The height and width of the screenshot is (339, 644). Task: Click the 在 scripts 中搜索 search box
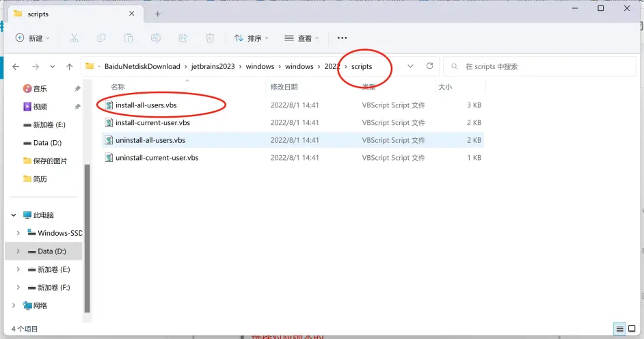540,66
